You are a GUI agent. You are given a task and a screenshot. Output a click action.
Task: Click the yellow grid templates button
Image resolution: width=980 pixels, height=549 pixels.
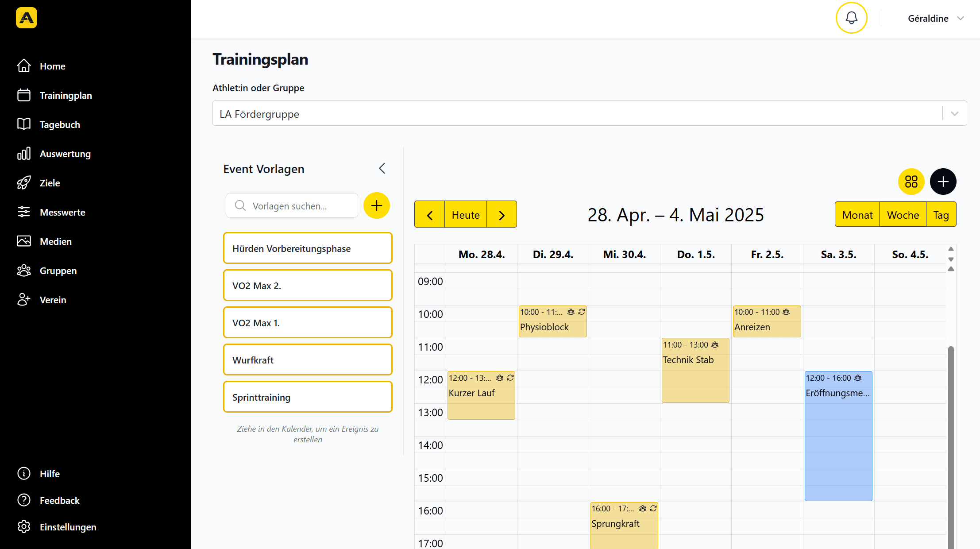pyautogui.click(x=911, y=182)
